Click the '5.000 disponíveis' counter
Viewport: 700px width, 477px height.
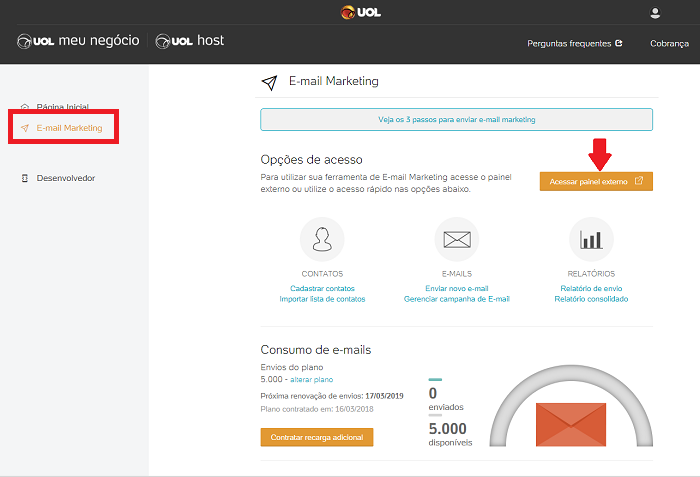[450, 434]
